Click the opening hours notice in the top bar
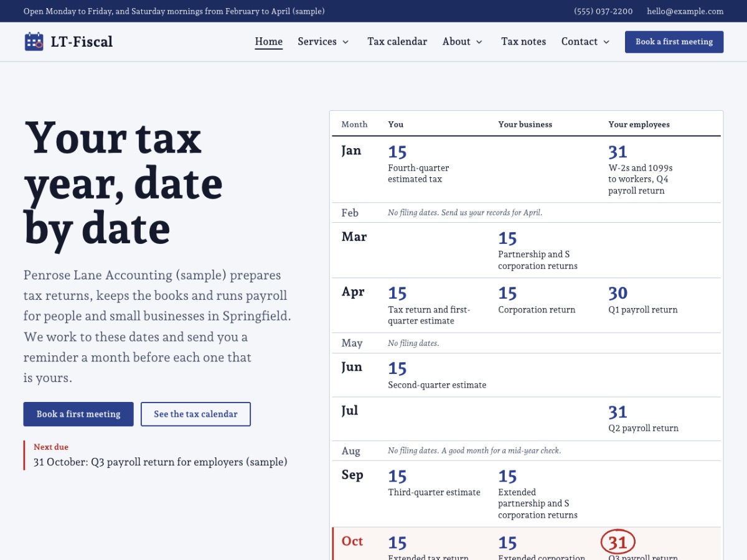747x560 pixels. coord(174,11)
